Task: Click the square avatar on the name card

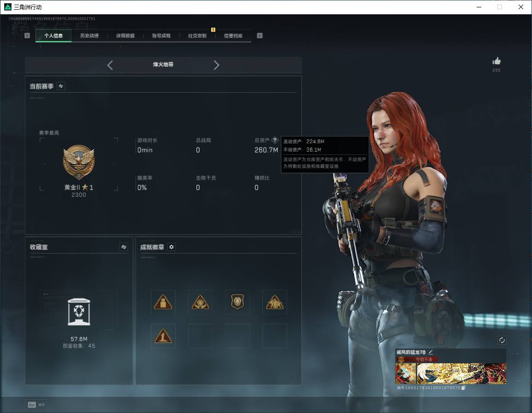Action: point(406,373)
